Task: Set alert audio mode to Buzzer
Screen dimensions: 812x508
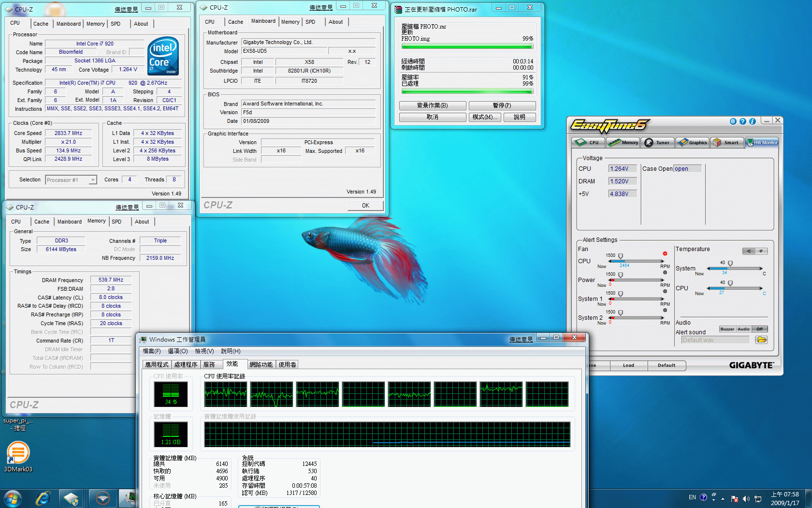Action: click(x=727, y=329)
